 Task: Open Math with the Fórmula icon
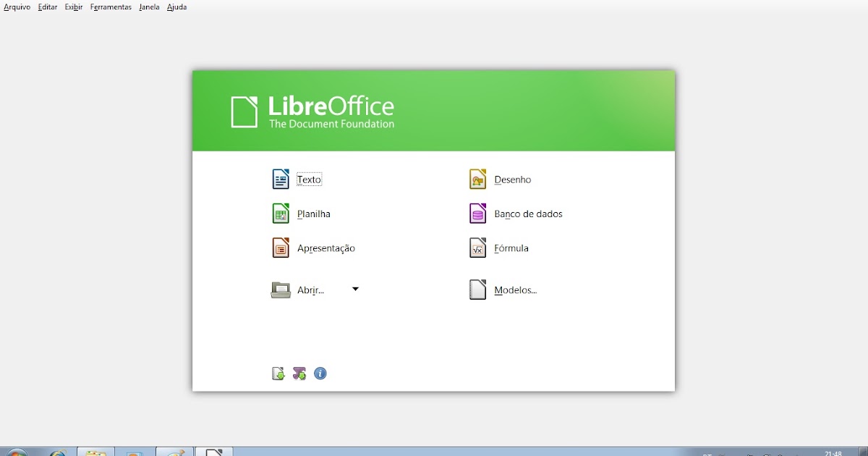point(477,247)
